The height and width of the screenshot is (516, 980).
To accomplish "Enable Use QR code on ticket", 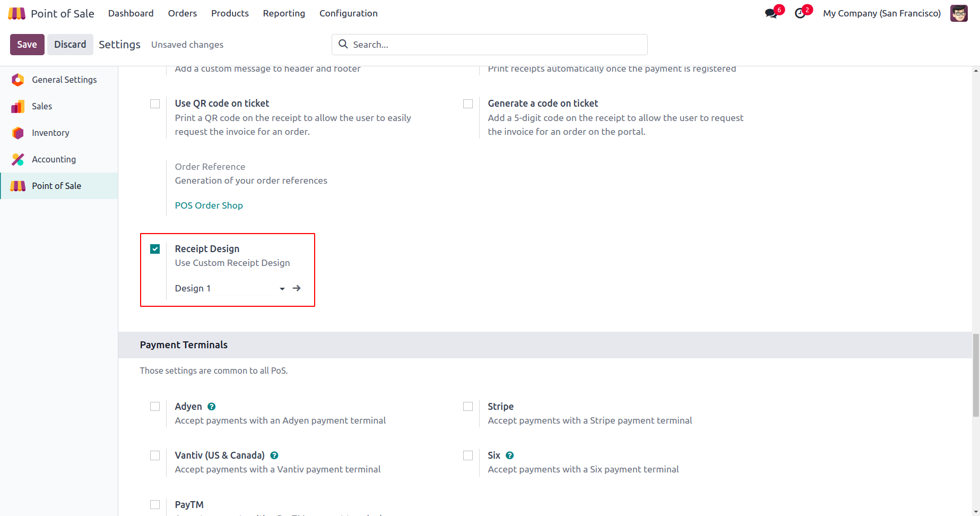I will pyautogui.click(x=155, y=104).
